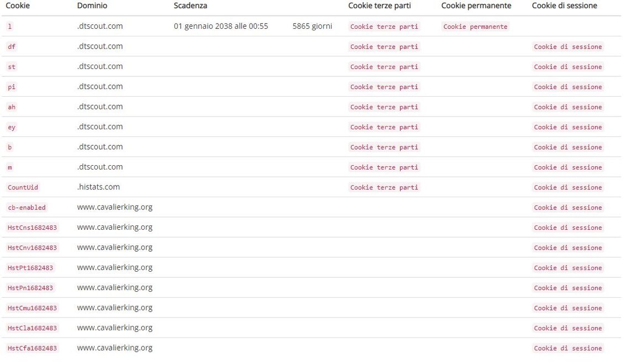The height and width of the screenshot is (364, 626).
Task: Click www.cavalierking.org in the cb-enabled row
Action: click(114, 207)
